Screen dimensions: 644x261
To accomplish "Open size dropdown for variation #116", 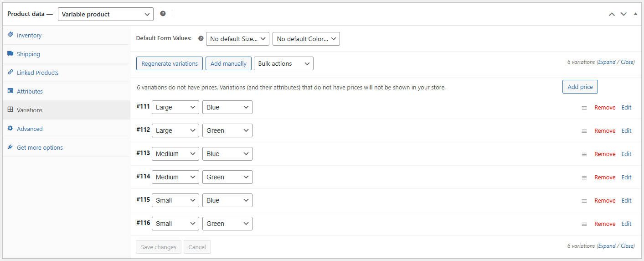I will (x=175, y=224).
